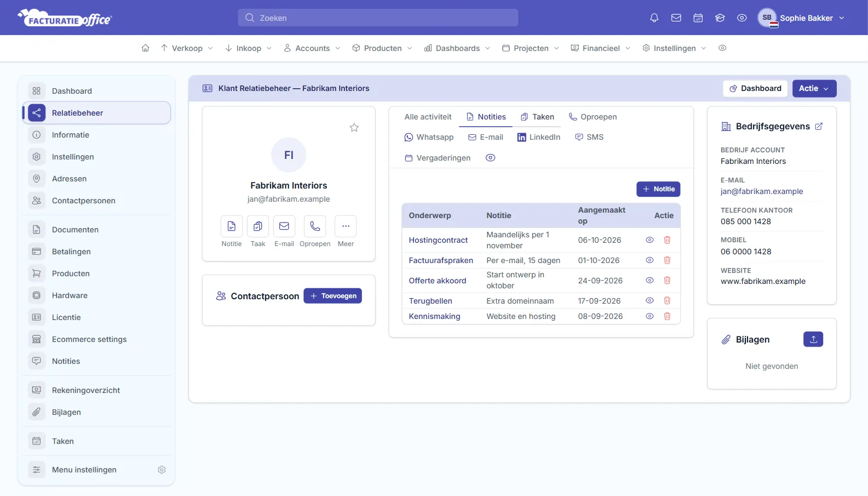Viewport: 868px width, 496px height.
Task: Toggle the eye icon in top header
Action: 741,18
